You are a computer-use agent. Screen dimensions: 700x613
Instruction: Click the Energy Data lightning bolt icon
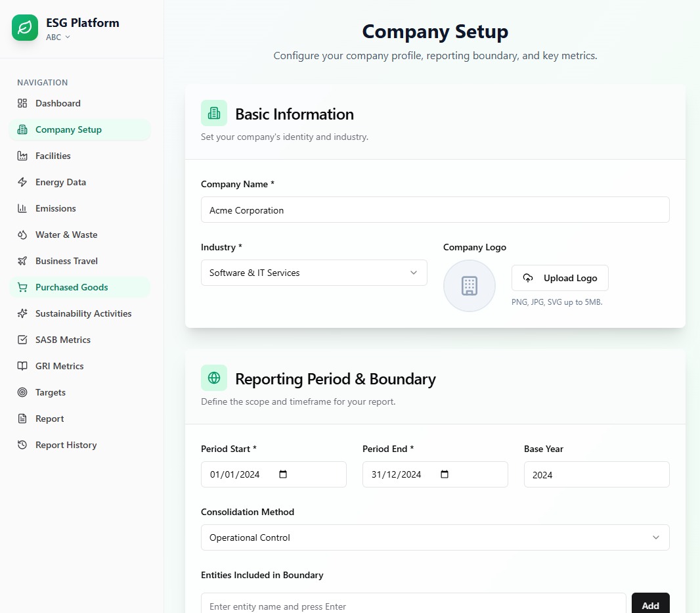[x=22, y=182]
